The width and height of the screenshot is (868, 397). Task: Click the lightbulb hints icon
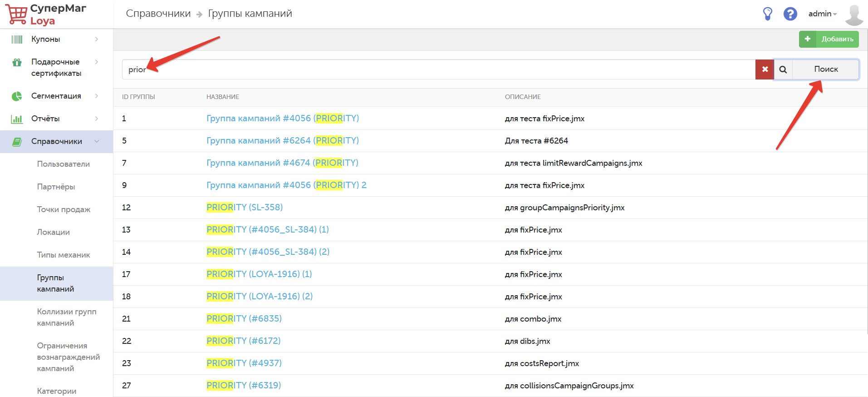pos(767,14)
